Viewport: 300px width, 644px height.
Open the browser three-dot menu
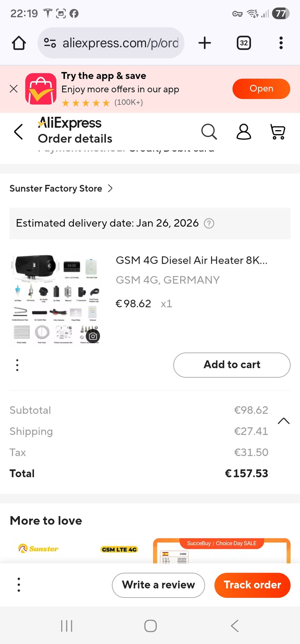click(281, 43)
